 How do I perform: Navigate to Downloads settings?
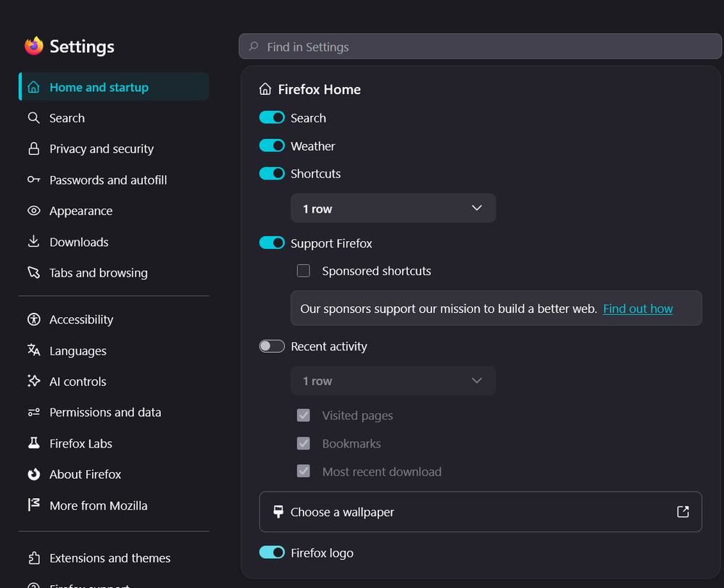(114, 241)
